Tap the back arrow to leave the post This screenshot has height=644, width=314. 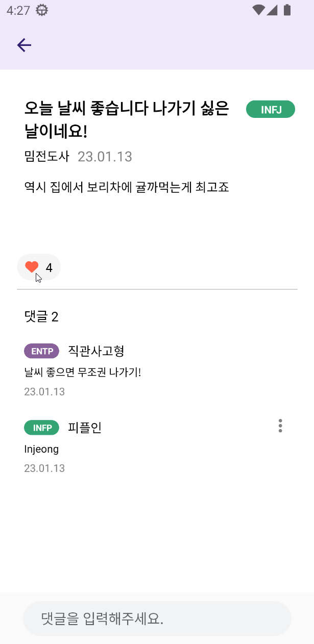point(23,45)
